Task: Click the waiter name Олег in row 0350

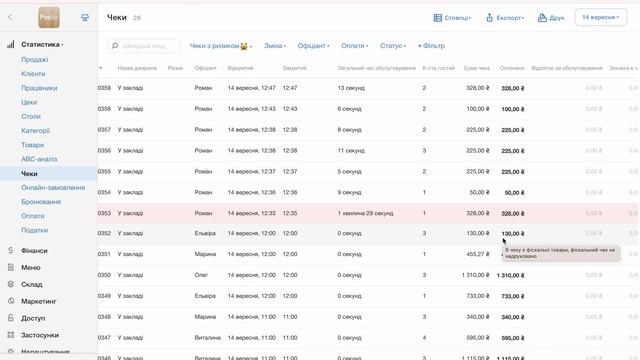Action: (x=201, y=275)
